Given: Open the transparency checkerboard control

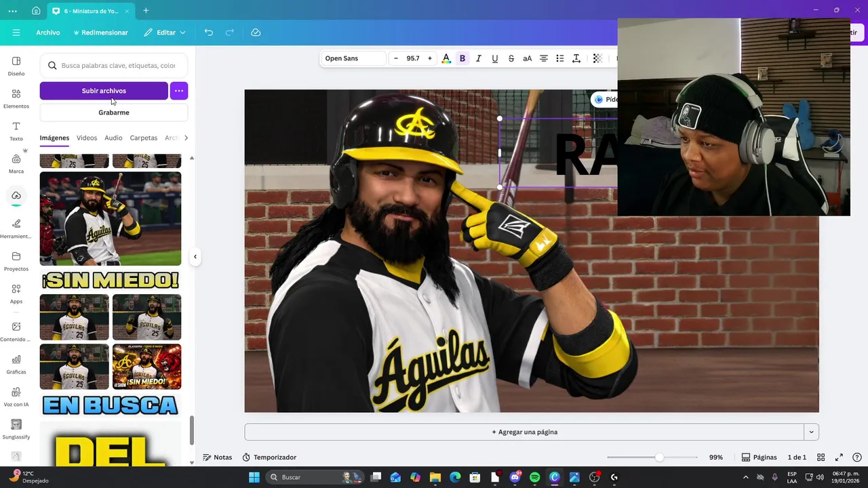Looking at the screenshot, I should [597, 58].
